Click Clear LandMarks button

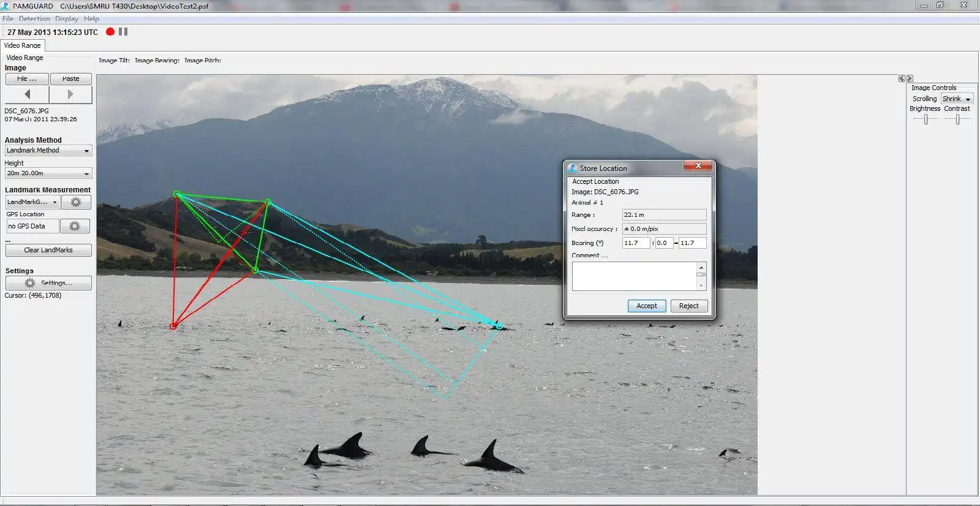click(48, 250)
